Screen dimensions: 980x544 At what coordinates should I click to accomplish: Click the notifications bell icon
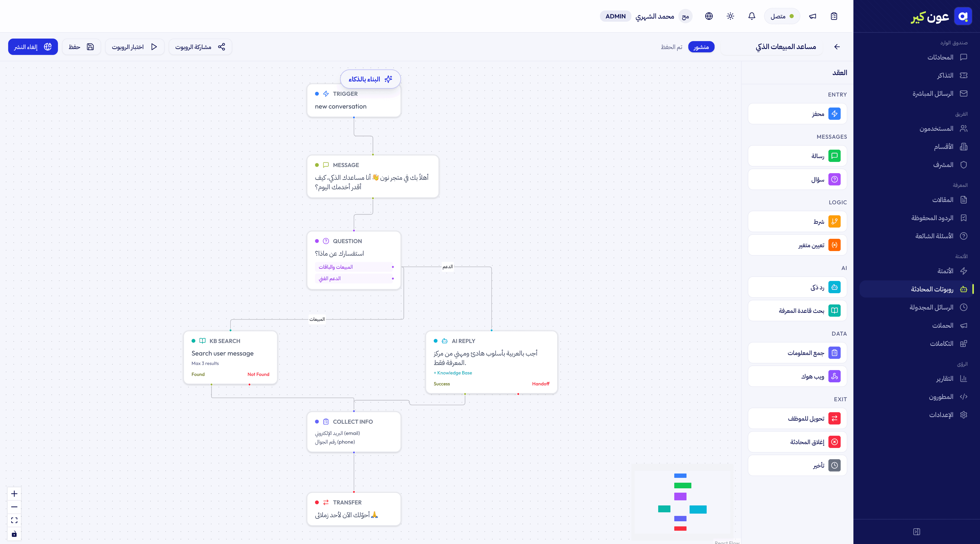[x=751, y=16]
